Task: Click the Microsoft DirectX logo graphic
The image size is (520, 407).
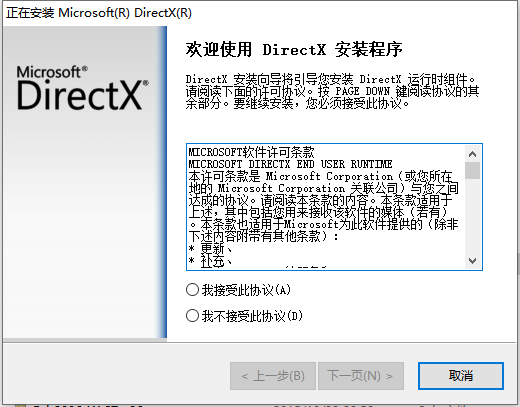Action: click(83, 88)
